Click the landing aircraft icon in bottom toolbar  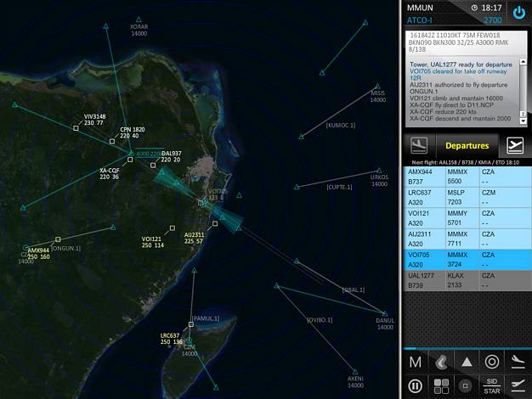tap(517, 362)
